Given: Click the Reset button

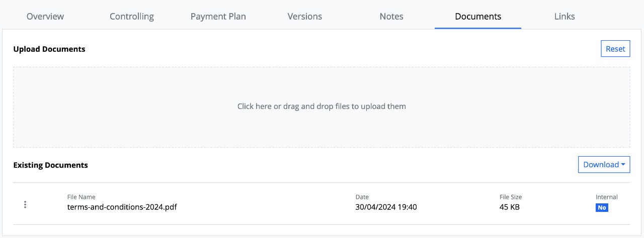Looking at the screenshot, I should pyautogui.click(x=615, y=49).
